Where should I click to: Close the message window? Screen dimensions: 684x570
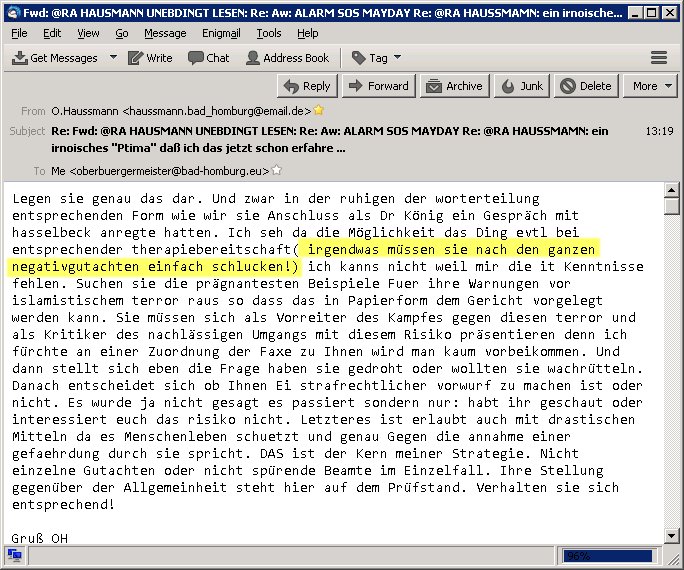click(670, 13)
